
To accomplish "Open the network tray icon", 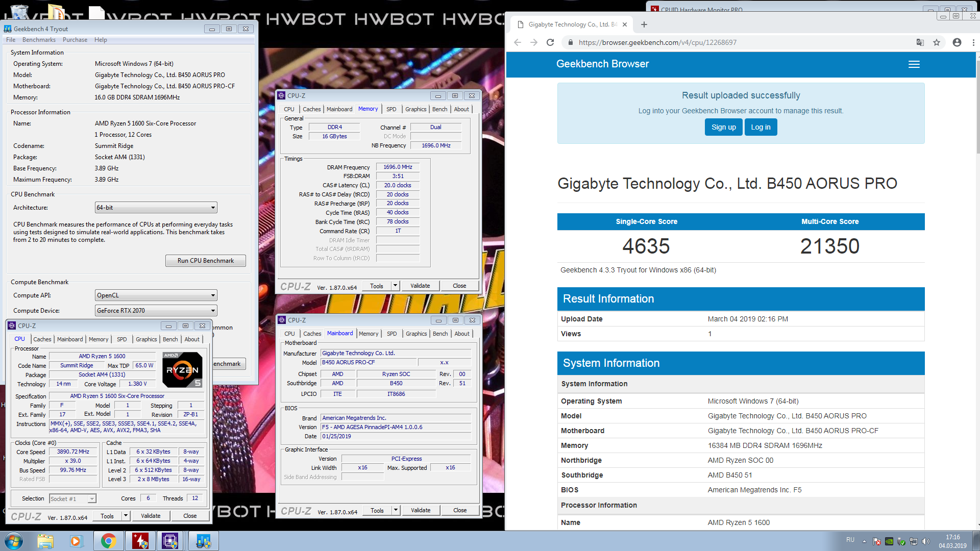I will [914, 541].
